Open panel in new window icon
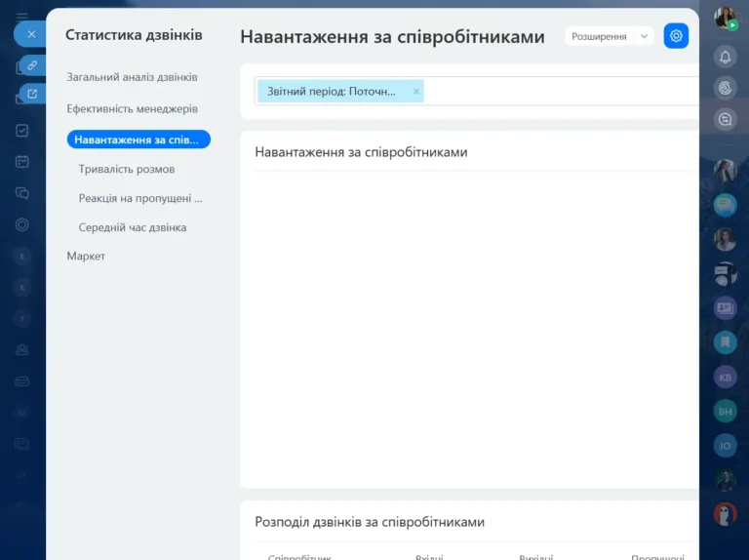The height and width of the screenshot is (560, 749). 32,94
